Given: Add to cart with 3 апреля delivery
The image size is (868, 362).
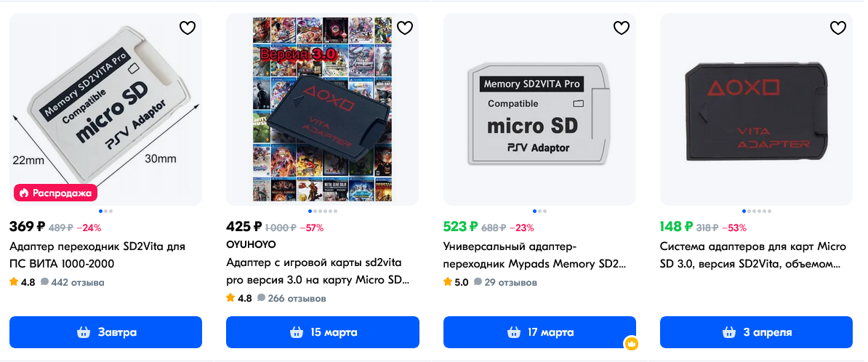Looking at the screenshot, I should pos(756,332).
